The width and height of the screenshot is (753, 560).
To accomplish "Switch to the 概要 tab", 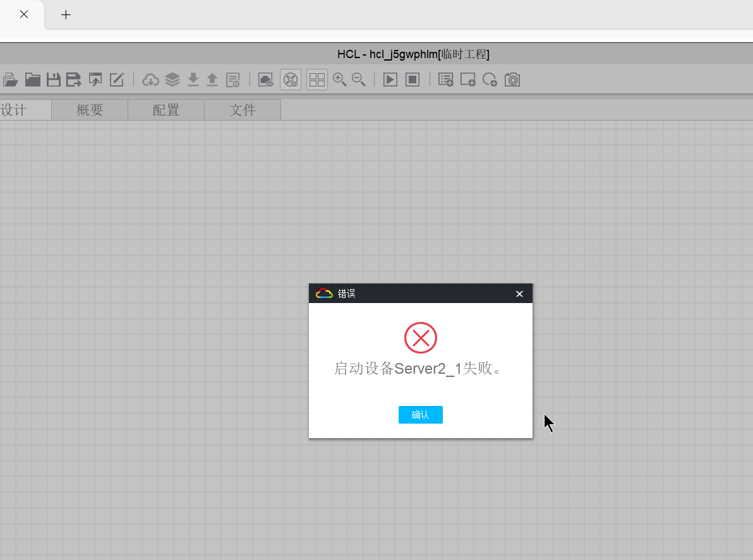I will 90,110.
